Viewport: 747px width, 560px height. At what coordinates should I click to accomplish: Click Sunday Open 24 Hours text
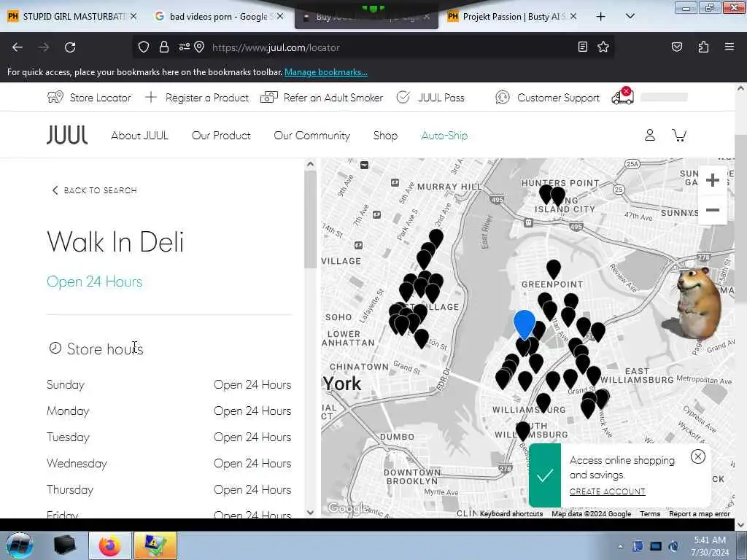252,385
